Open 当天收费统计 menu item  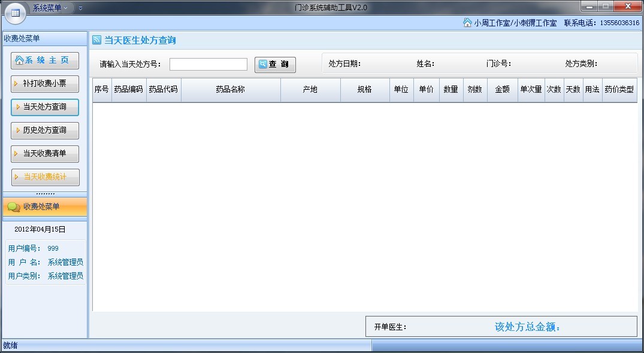click(x=45, y=177)
